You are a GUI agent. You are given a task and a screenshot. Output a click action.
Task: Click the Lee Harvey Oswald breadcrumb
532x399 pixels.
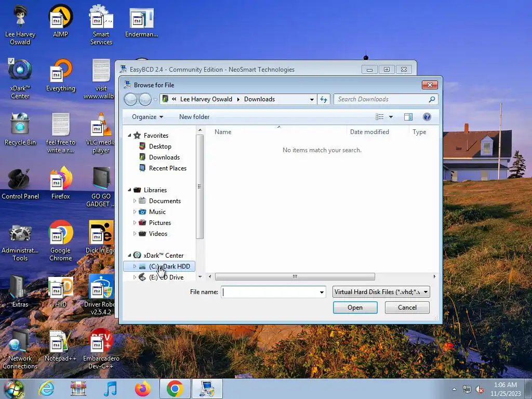pyautogui.click(x=206, y=99)
